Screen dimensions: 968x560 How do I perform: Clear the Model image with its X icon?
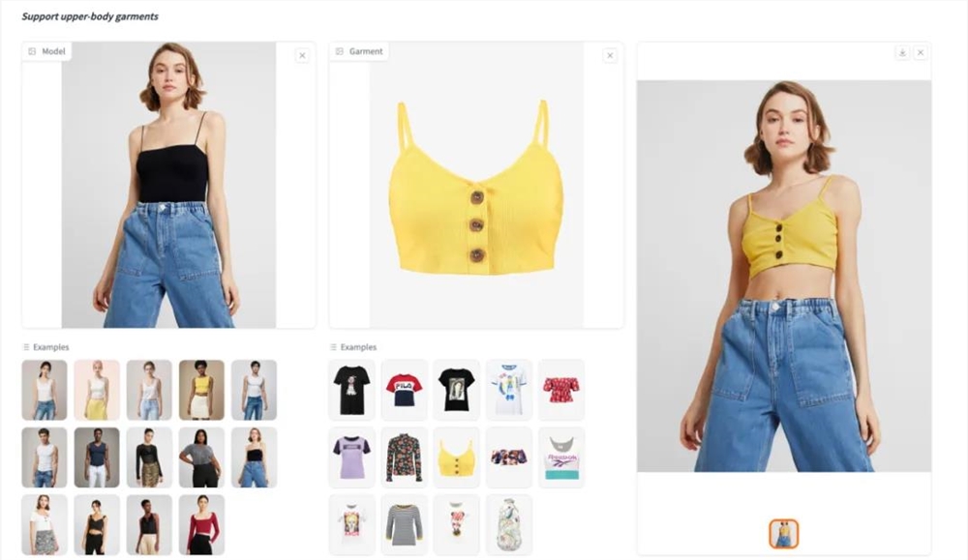pos(302,55)
